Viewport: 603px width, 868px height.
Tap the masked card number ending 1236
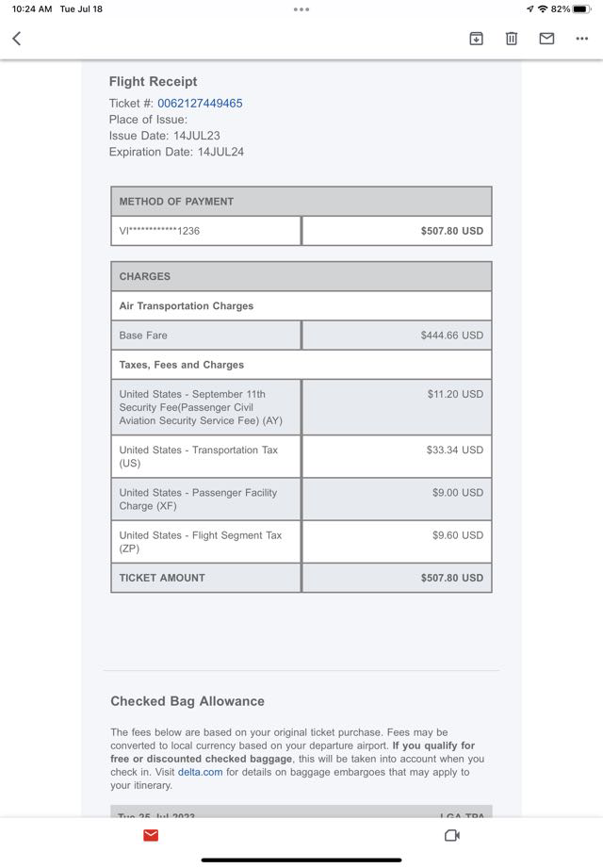click(159, 231)
